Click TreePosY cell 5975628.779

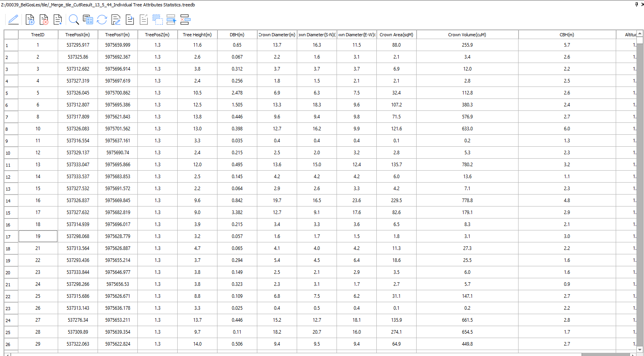[117, 236]
